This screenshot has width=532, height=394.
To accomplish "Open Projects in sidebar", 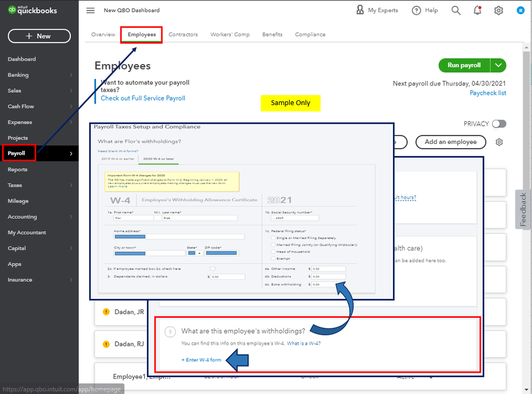I will tap(18, 138).
